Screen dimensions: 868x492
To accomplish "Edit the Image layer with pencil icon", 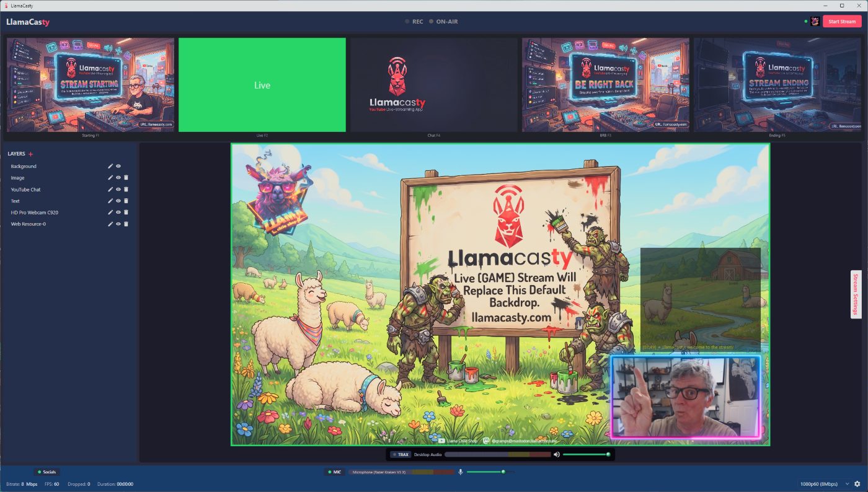I will click(x=110, y=178).
